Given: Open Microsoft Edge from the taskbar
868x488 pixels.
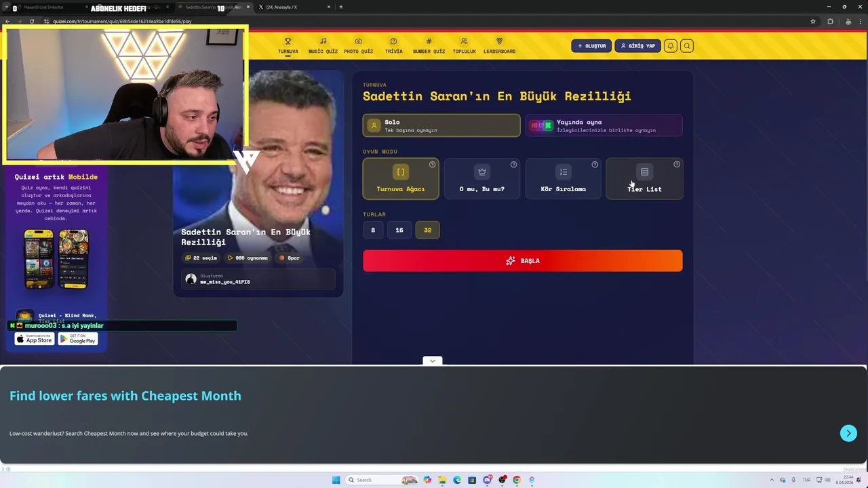Looking at the screenshot, I should (x=457, y=480).
